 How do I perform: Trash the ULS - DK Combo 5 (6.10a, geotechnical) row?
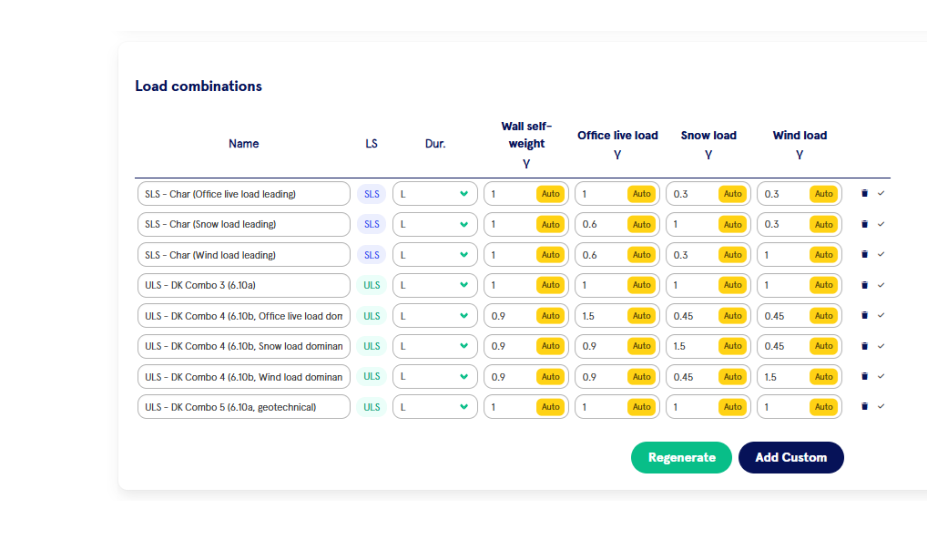tap(864, 406)
